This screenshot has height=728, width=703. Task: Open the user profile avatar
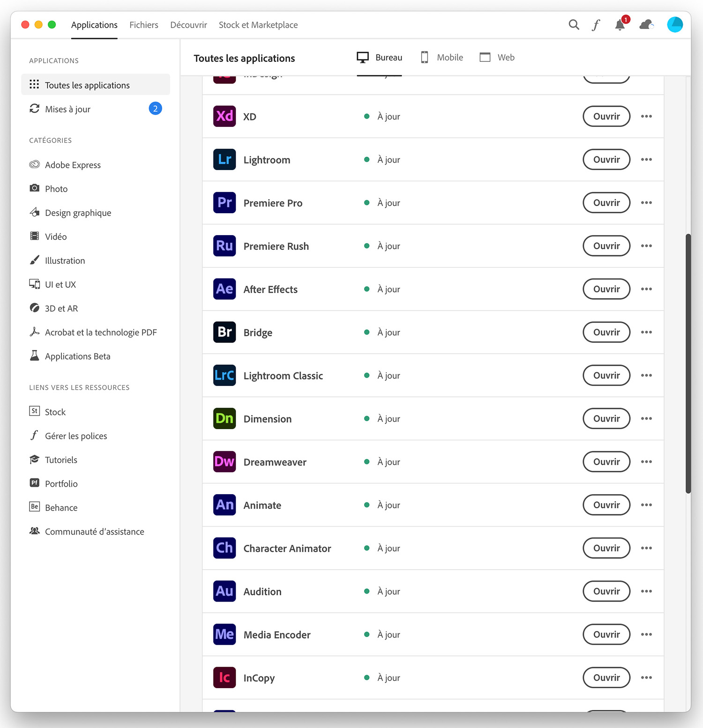pyautogui.click(x=674, y=25)
